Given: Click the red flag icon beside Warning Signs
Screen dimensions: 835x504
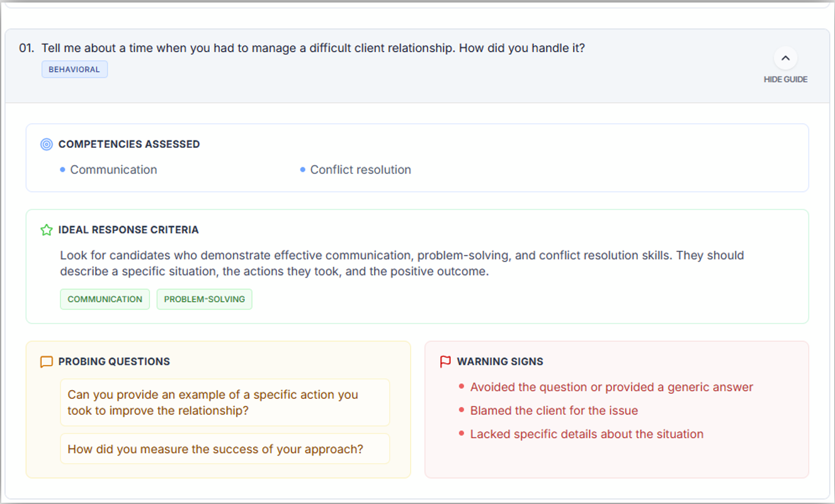Looking at the screenshot, I should [445, 362].
